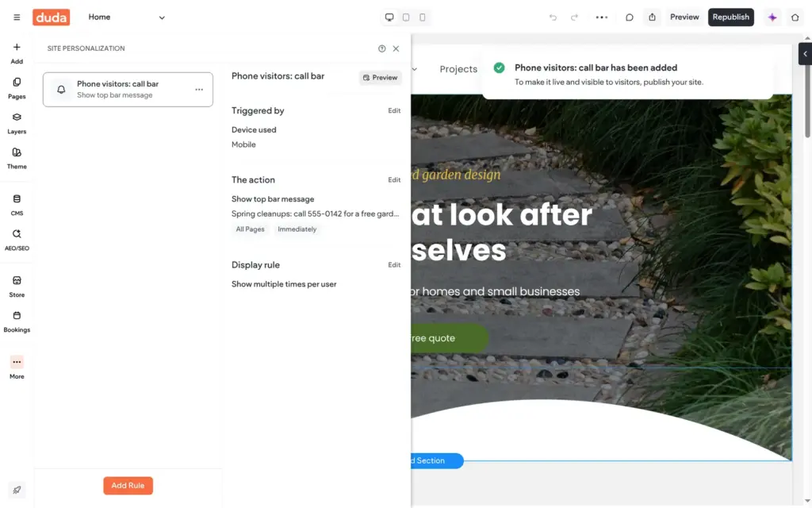Image resolution: width=812 pixels, height=508 pixels.
Task: Close the Site Personalization panel
Action: 396,48
